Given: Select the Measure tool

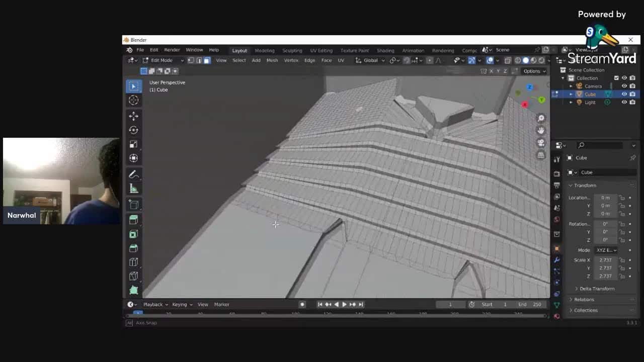Looking at the screenshot, I should coord(133,189).
